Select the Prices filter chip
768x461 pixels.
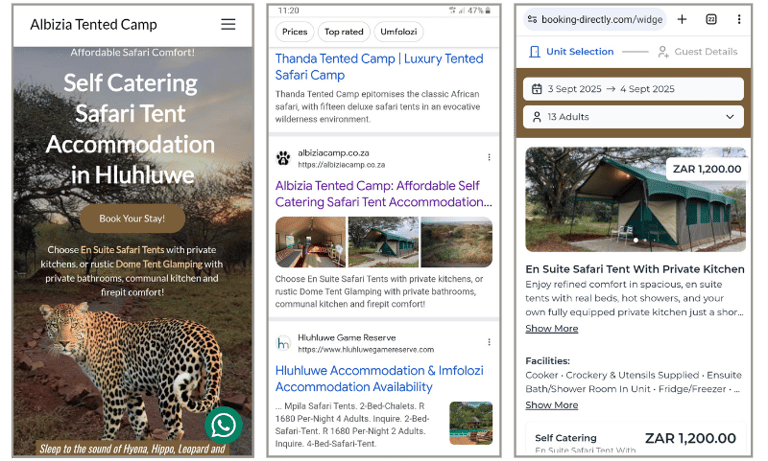[x=294, y=31]
